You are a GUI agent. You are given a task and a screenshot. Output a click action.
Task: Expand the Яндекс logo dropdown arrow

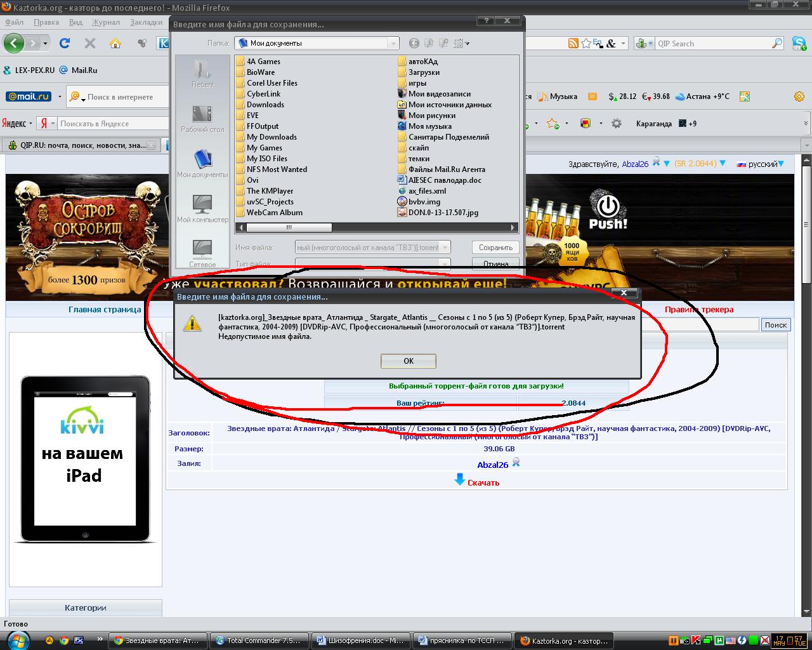30,124
